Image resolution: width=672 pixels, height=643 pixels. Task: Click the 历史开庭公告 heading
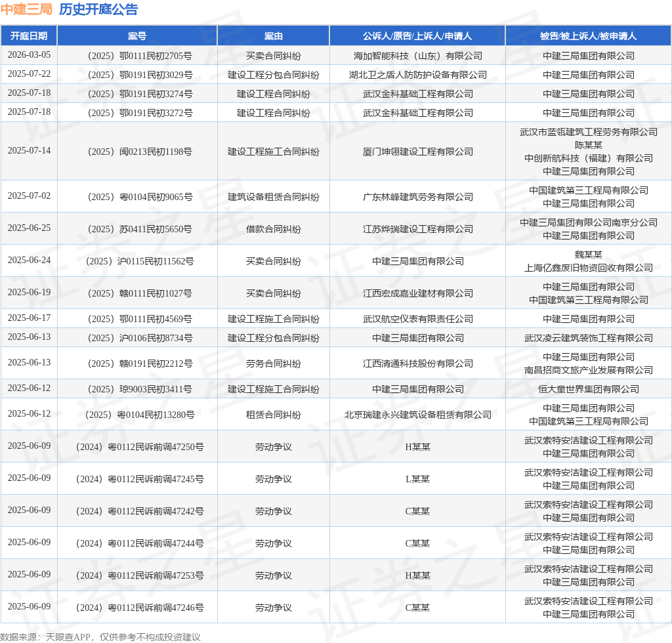click(x=98, y=9)
